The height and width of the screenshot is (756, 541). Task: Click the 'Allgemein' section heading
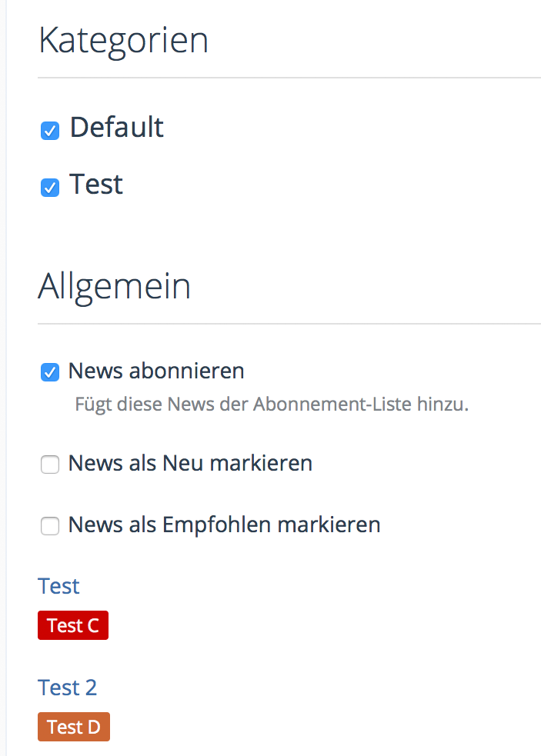[114, 286]
